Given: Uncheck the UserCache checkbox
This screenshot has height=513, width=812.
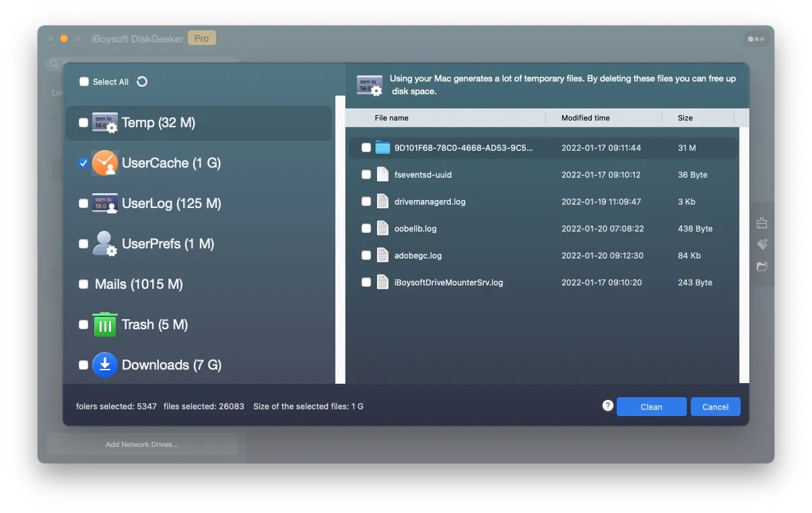Looking at the screenshot, I should (x=83, y=163).
